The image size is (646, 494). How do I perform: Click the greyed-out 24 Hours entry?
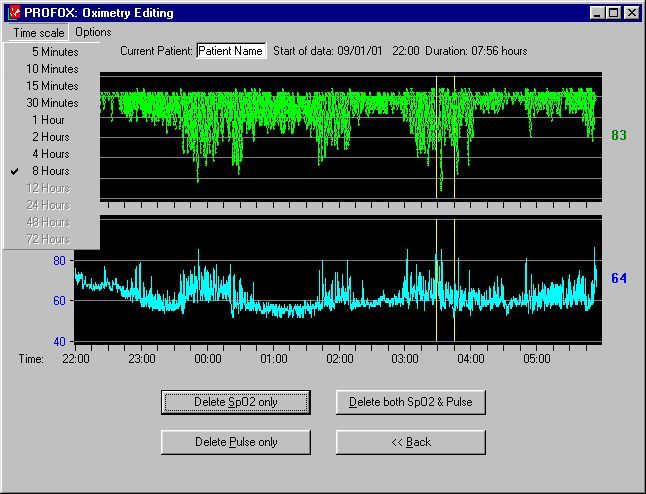51,205
